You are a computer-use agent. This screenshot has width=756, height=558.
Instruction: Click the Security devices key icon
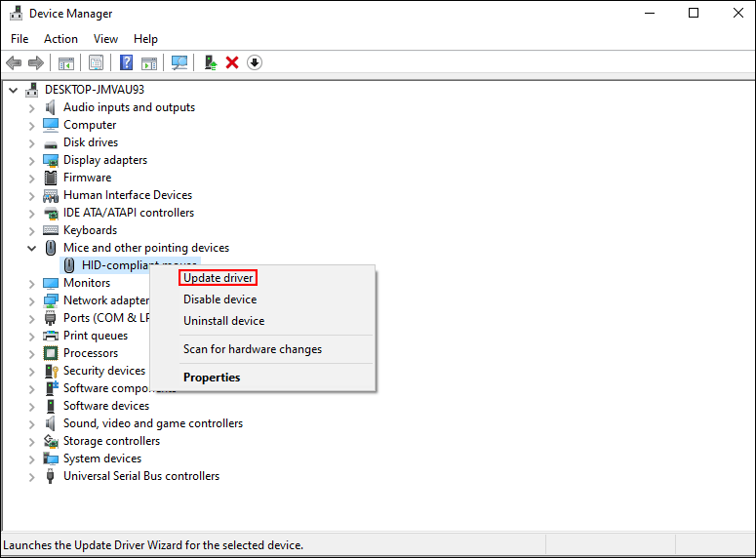51,371
